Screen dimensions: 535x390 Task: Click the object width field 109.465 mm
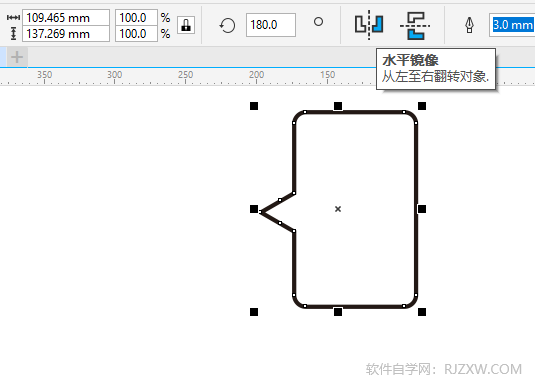(66, 17)
